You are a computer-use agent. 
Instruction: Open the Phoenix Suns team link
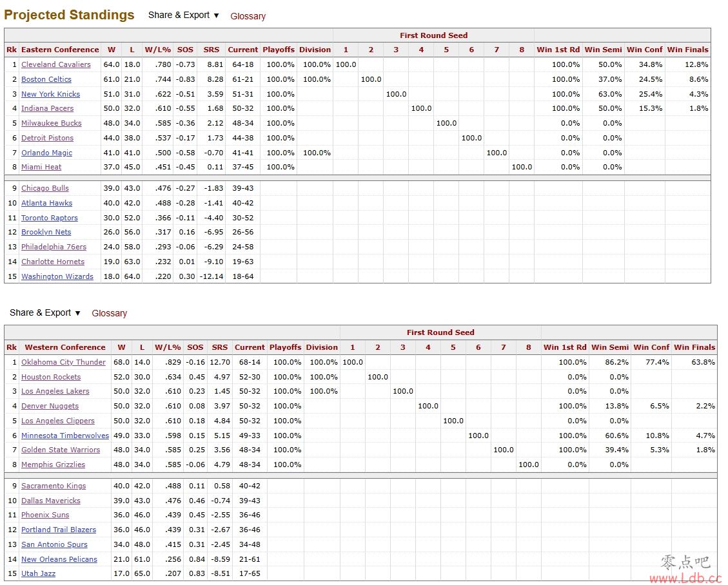click(x=45, y=515)
